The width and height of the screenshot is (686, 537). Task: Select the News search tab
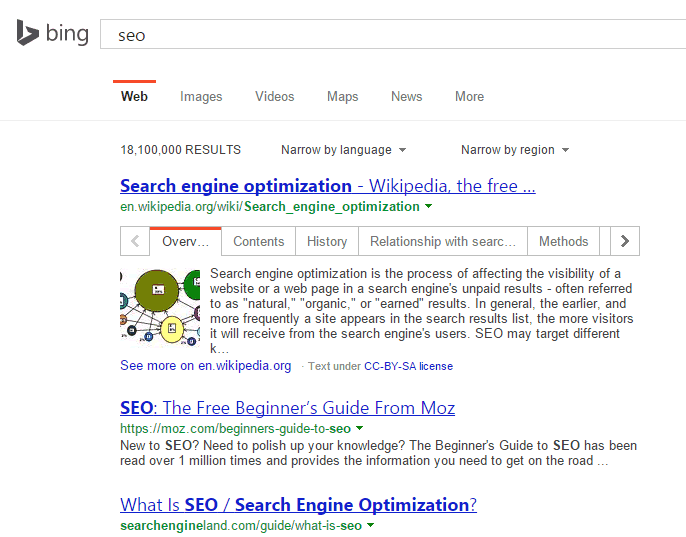pos(406,97)
